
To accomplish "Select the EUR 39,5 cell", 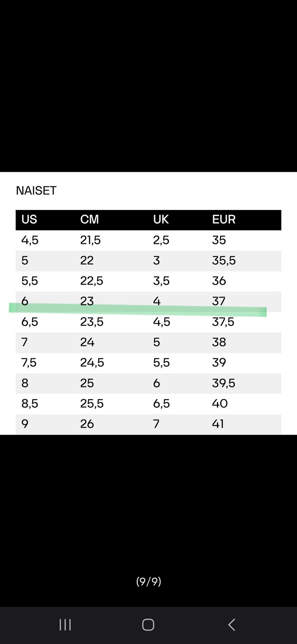I will (223, 383).
